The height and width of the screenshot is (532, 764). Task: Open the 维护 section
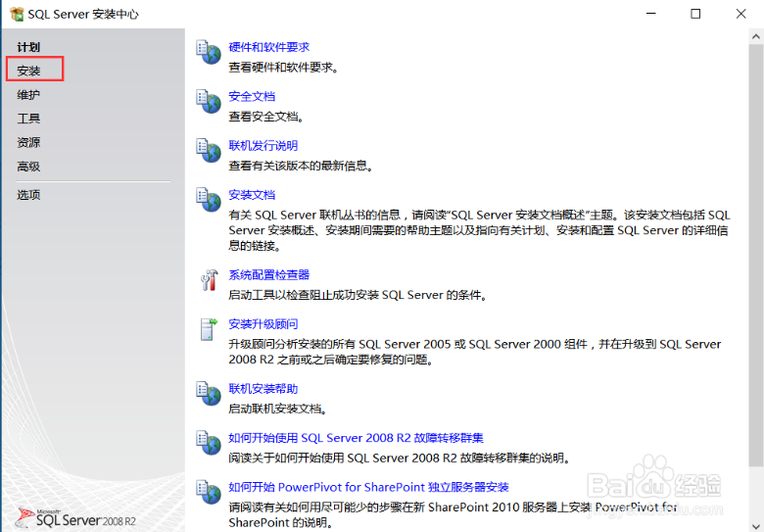pos(28,94)
